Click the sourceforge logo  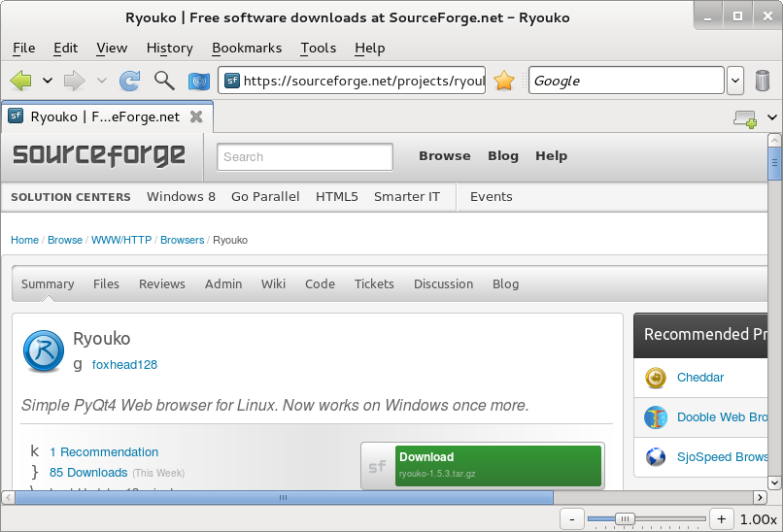(x=99, y=154)
